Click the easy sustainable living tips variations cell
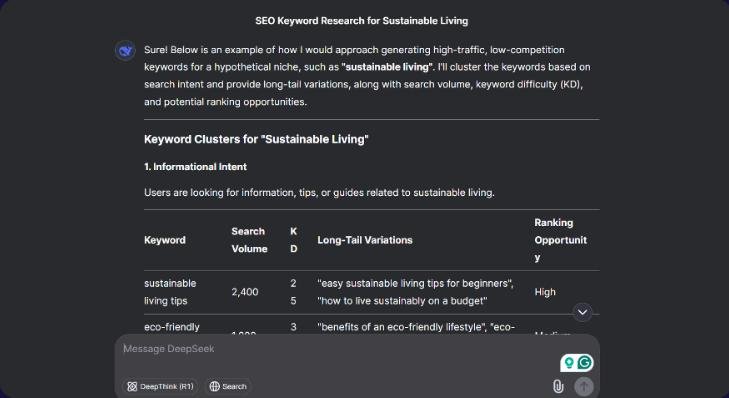 [416, 292]
